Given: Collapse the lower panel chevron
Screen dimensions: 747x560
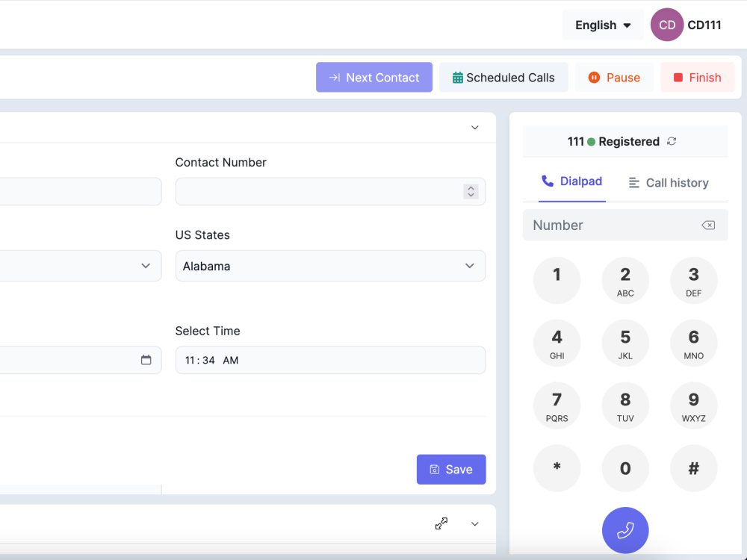Looking at the screenshot, I should pos(475,524).
